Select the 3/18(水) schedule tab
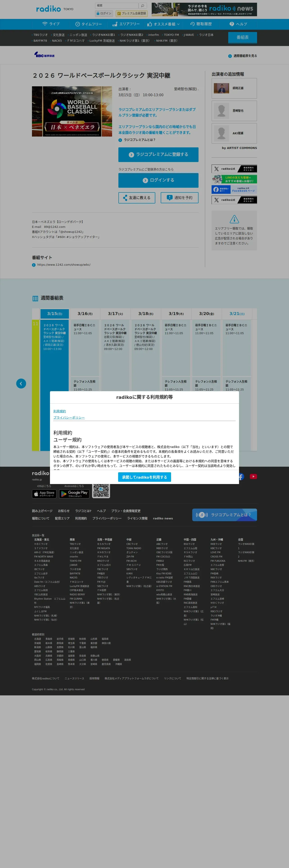 pyautogui.click(x=146, y=314)
